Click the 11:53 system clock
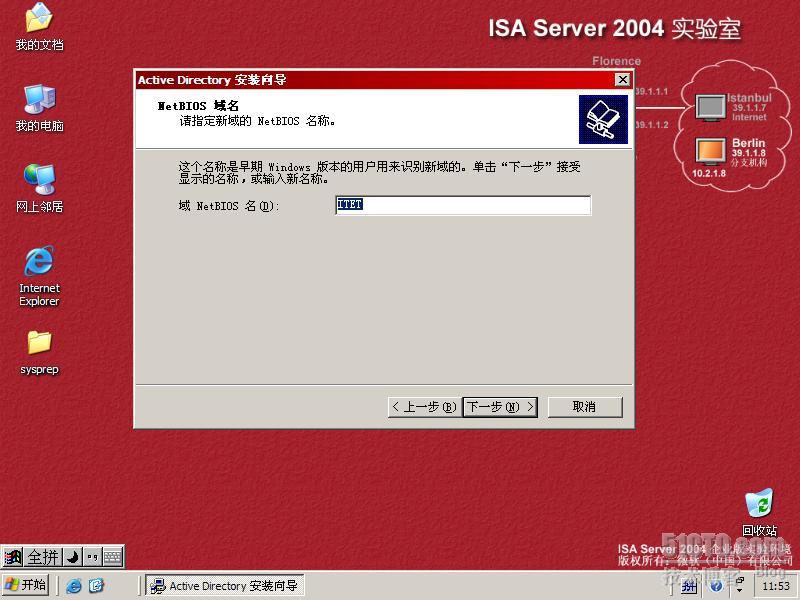Viewport: 800px width, 600px height. pos(776,586)
